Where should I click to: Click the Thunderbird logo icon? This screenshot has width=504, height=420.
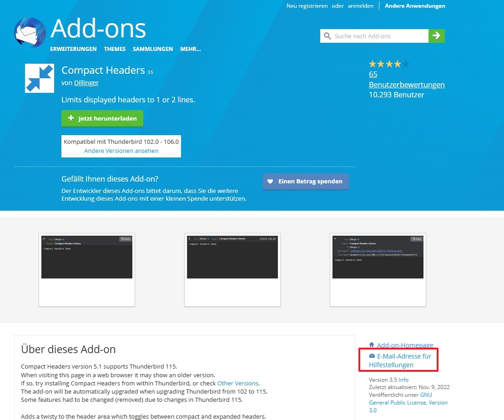click(30, 32)
